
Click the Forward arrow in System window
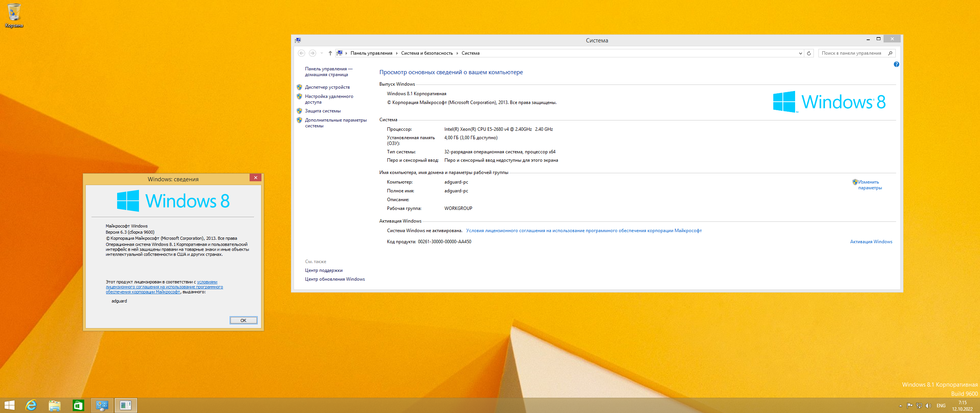click(x=312, y=53)
